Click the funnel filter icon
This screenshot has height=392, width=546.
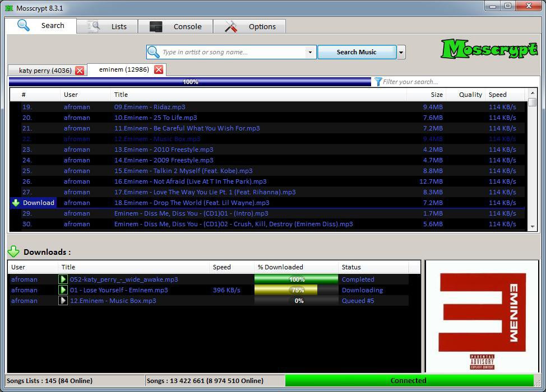point(378,82)
